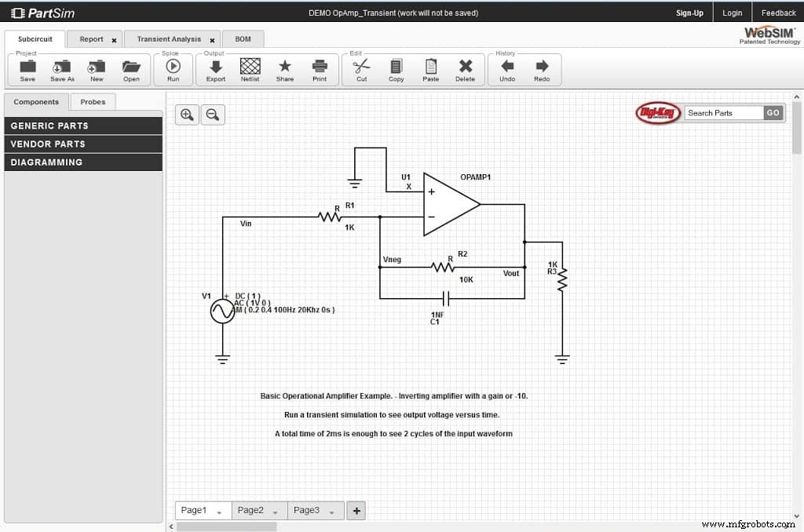
Task: Switch to the Probes panel
Action: click(x=93, y=101)
